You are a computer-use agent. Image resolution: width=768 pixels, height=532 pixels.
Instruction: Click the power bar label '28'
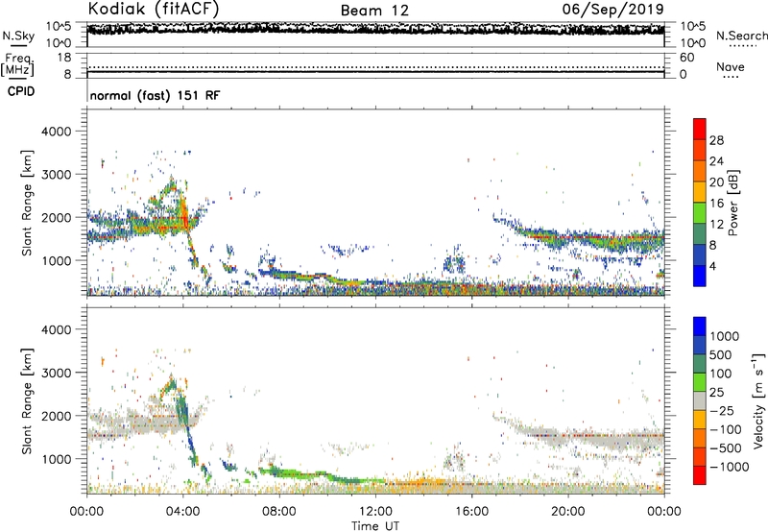pos(716,140)
